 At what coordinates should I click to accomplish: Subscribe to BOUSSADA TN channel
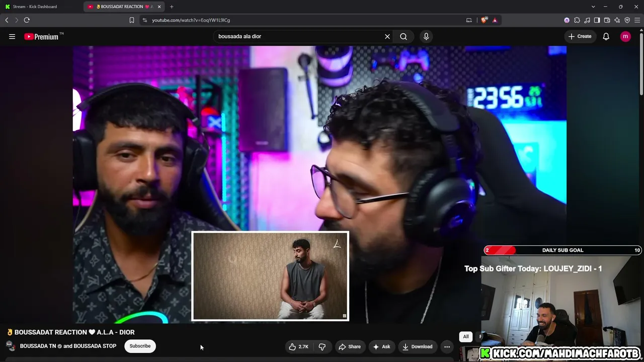point(140,346)
